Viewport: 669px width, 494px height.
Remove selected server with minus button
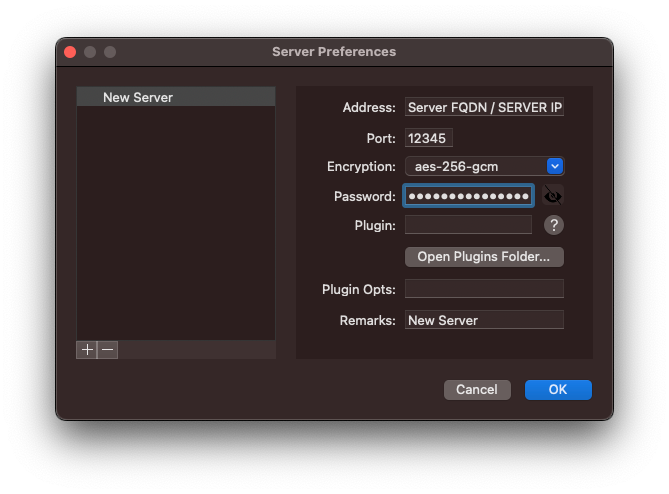pos(107,349)
